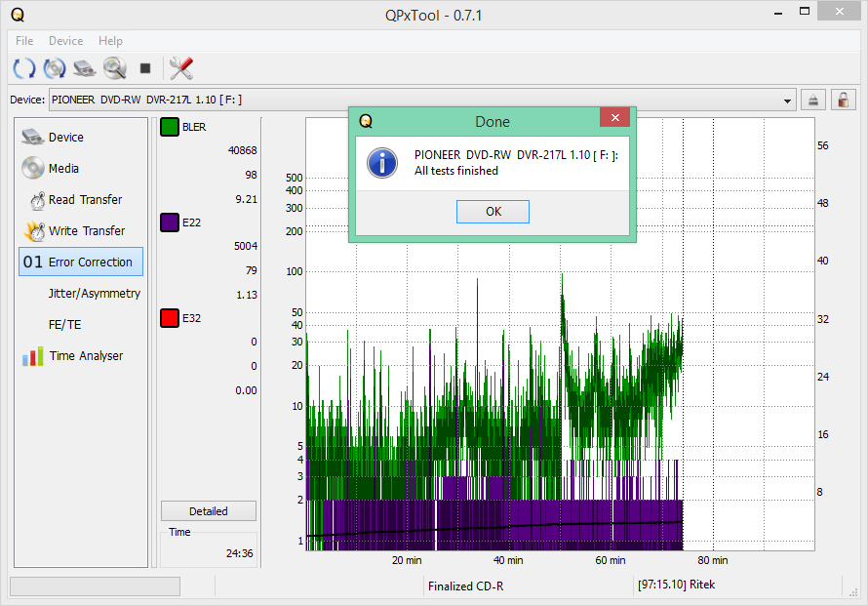Image resolution: width=868 pixels, height=606 pixels.
Task: Click the refresh disc info toolbar icon
Action: click(55, 68)
